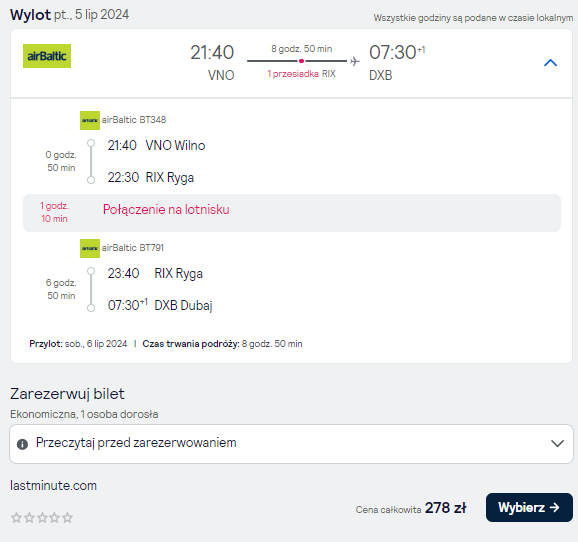Screen dimensions: 578x542
Task: Click the fifth rating star under lastminute.com
Action: click(x=67, y=518)
